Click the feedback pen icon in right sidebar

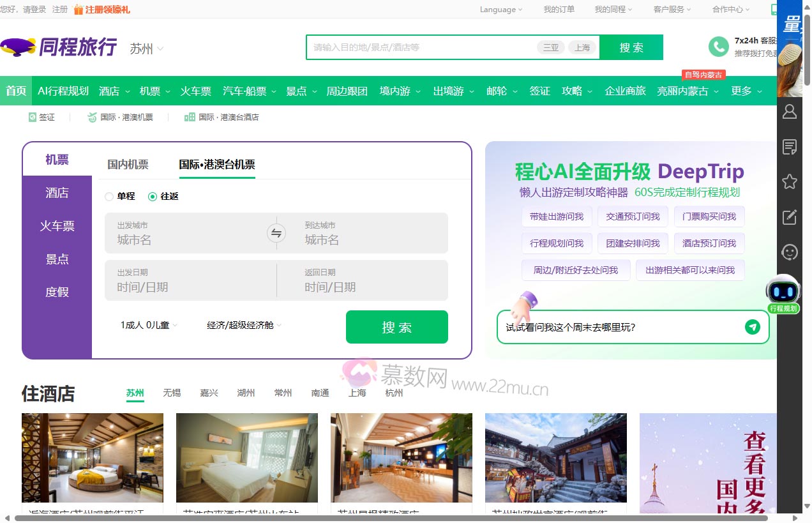click(x=790, y=217)
